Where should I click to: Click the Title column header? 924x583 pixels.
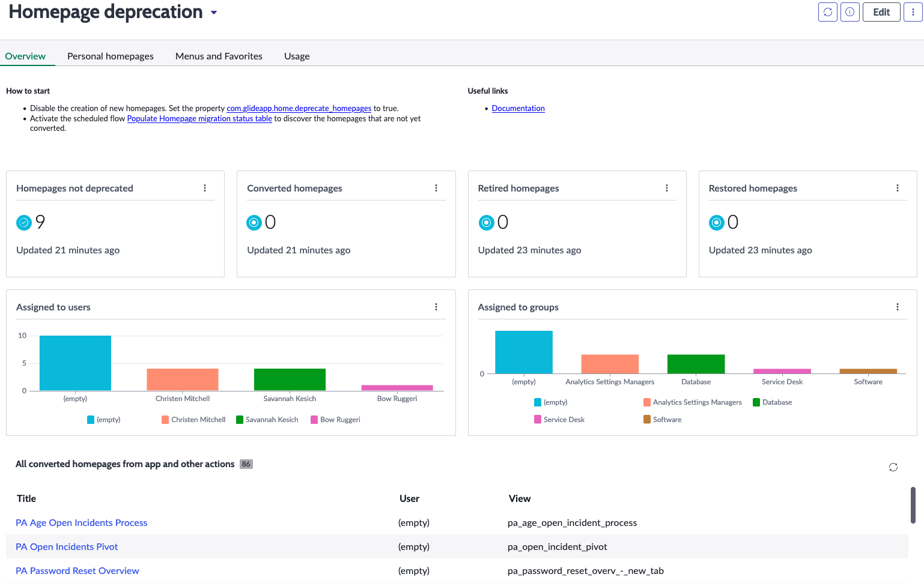click(x=26, y=498)
